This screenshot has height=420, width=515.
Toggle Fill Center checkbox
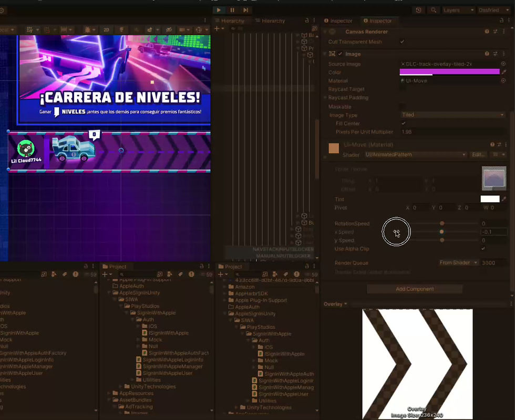[x=404, y=123]
